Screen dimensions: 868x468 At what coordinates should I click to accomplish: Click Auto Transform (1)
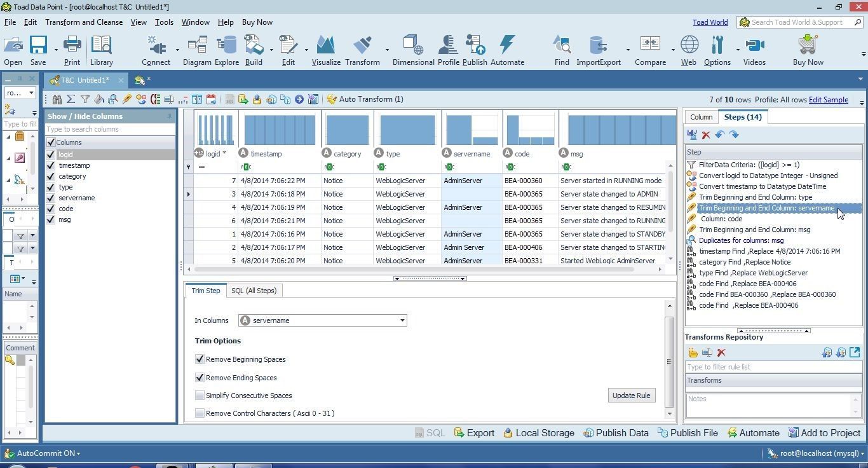coord(365,99)
